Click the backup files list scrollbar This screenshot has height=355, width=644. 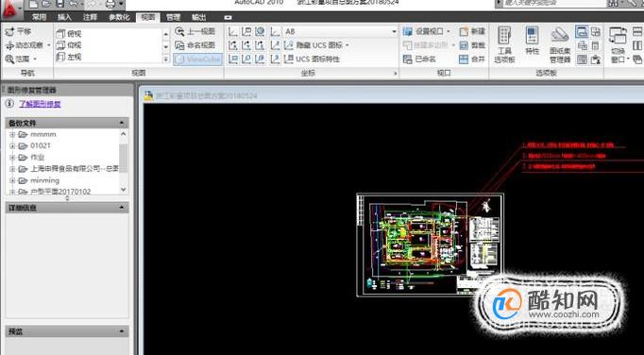click(x=124, y=161)
